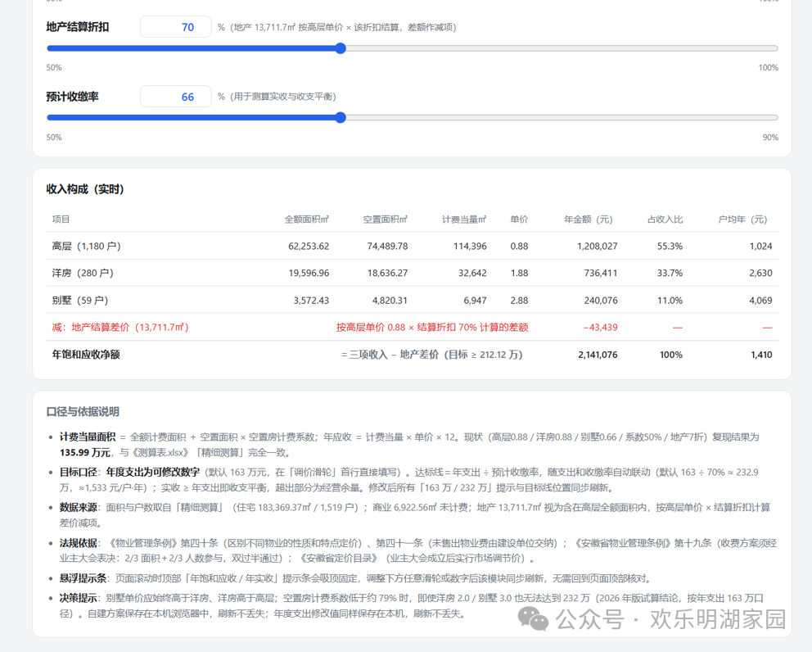Viewport: 812px width, 652px height.
Task: Click the 62,253.62 full-area cell
Action: (309, 247)
